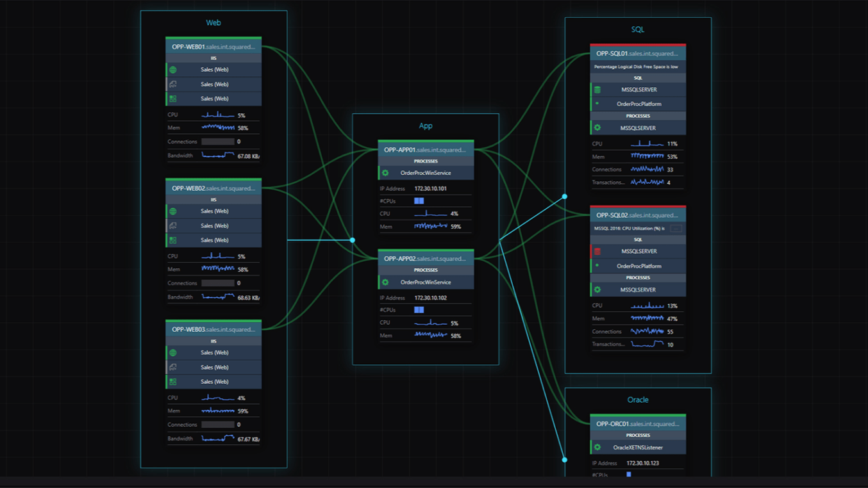868x488 pixels.
Task: Click the MSSQLSERVER process gear icon on OPP-SQL02
Action: coord(597,289)
